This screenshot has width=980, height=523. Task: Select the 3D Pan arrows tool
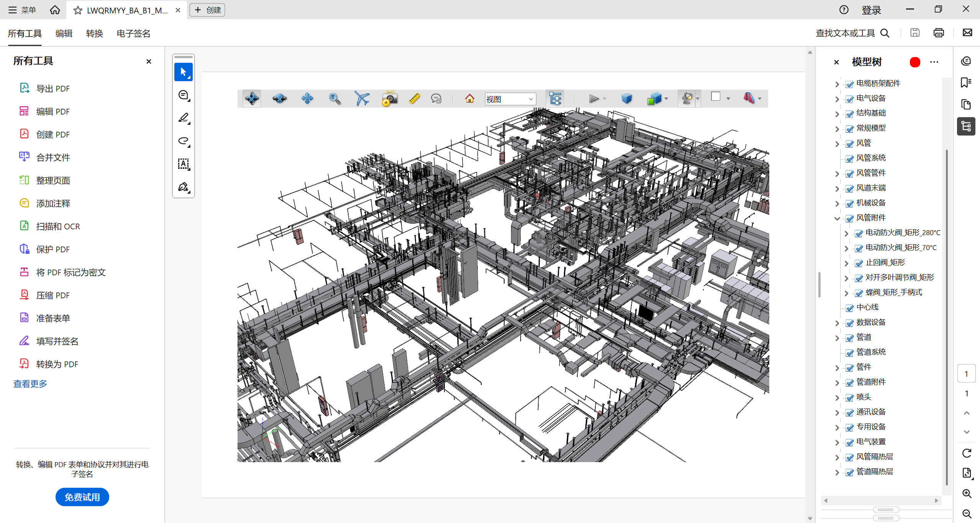click(x=307, y=99)
